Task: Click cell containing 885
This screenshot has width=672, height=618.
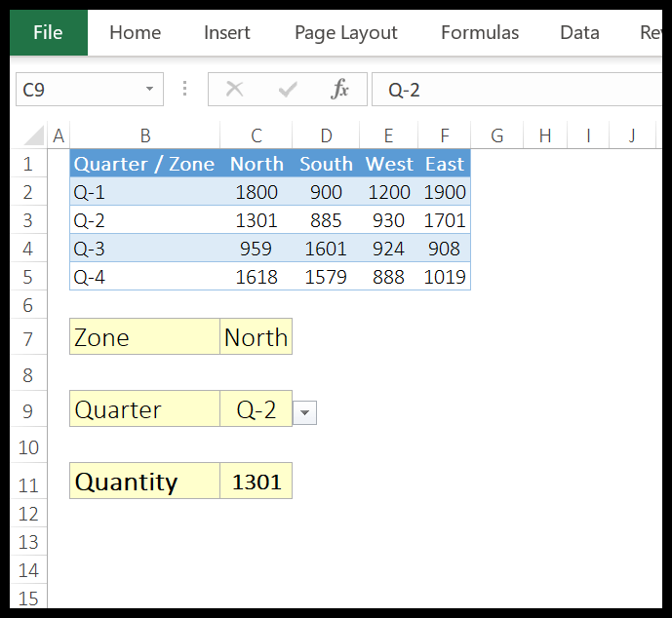Action: (x=326, y=220)
